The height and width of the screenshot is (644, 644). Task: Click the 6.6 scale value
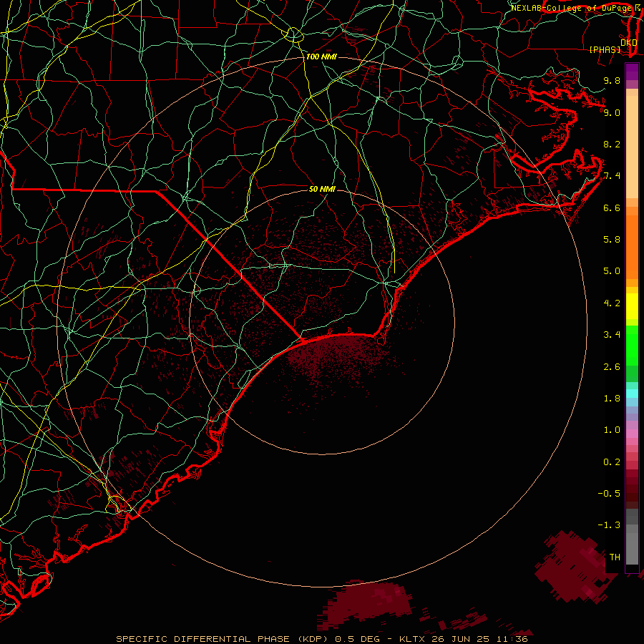coord(612,208)
